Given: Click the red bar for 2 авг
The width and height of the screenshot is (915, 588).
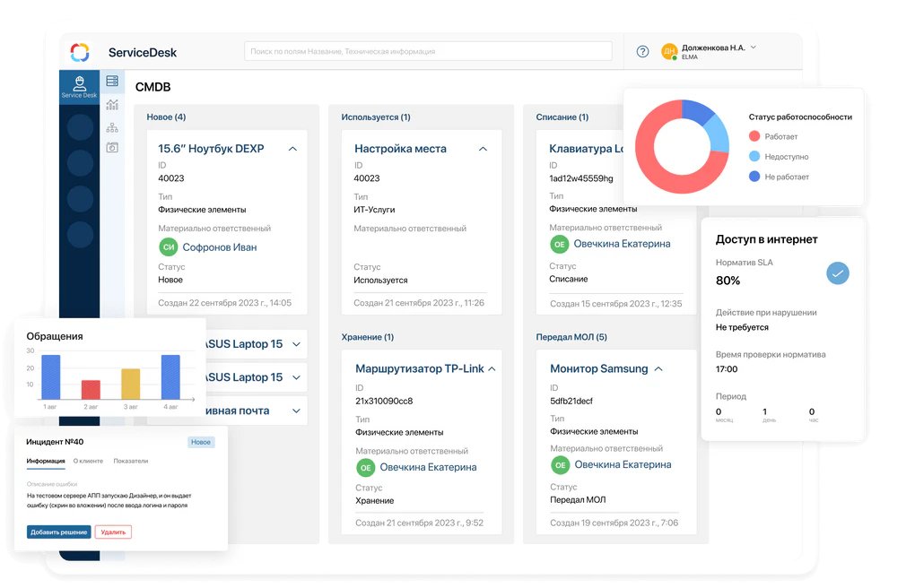Looking at the screenshot, I should 91,390.
